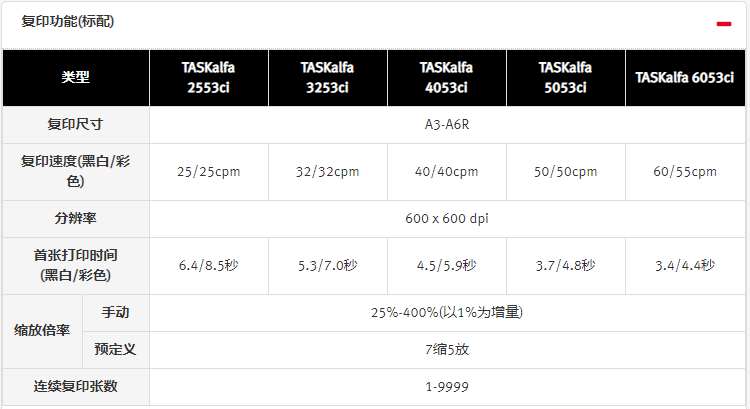The image size is (750, 409).
Task: Click the A3-A6R copy size value
Action: (446, 125)
